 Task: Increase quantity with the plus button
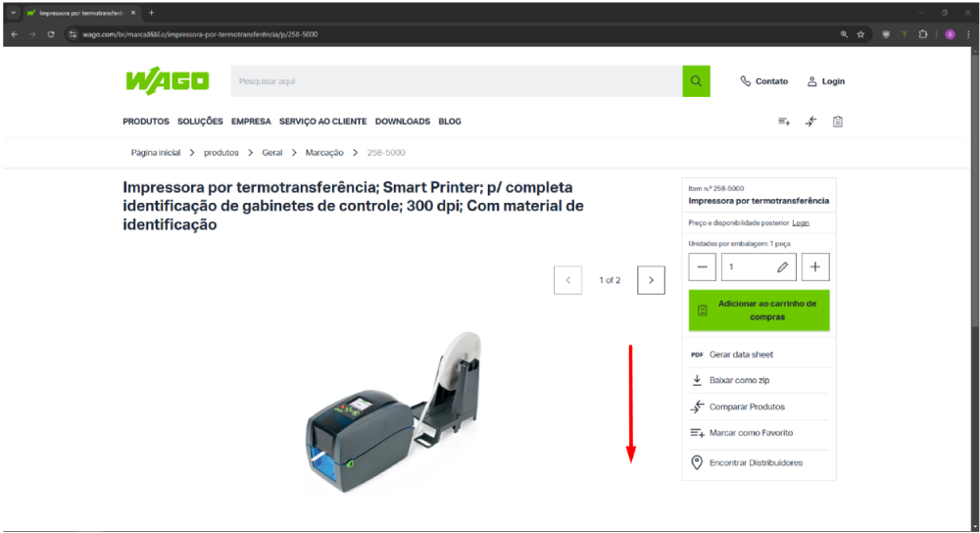pos(815,266)
